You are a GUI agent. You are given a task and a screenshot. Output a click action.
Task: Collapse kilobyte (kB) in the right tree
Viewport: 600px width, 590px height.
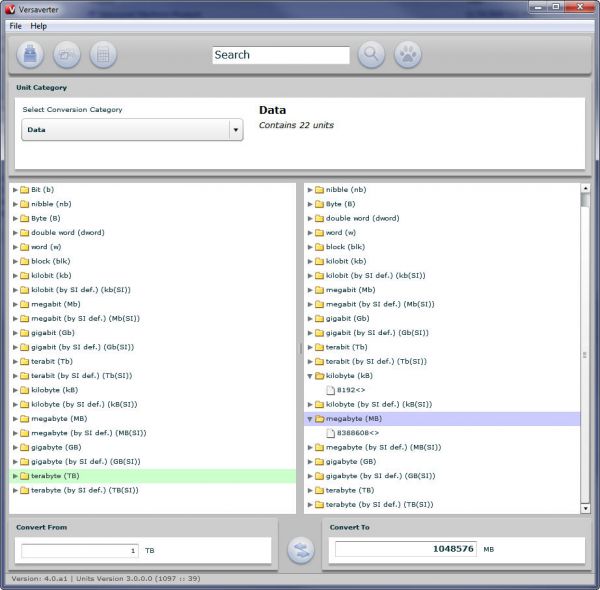click(310, 376)
